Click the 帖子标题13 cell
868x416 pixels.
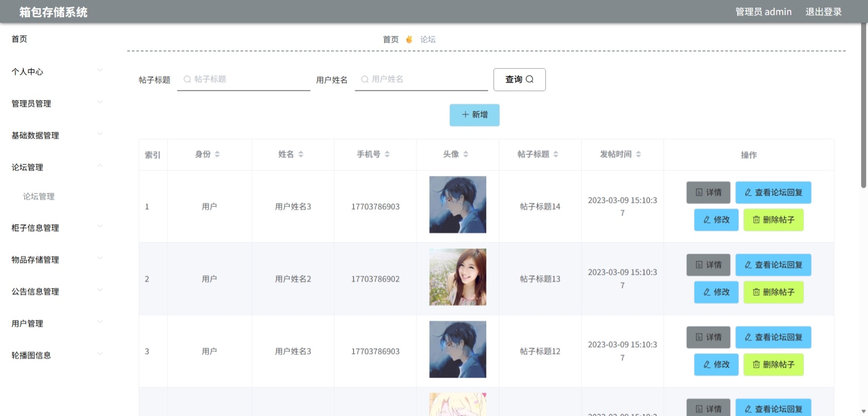click(x=540, y=279)
